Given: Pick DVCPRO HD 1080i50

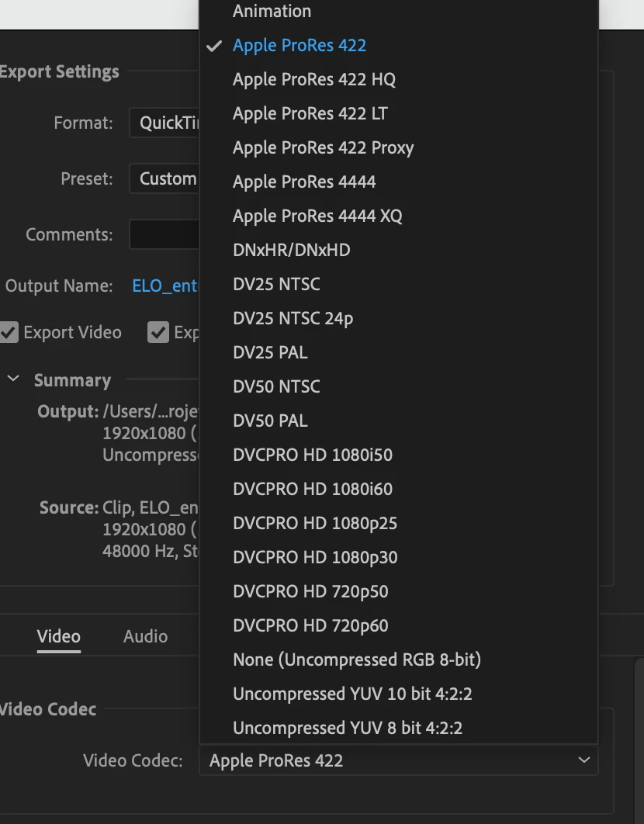Looking at the screenshot, I should [x=399, y=455].
